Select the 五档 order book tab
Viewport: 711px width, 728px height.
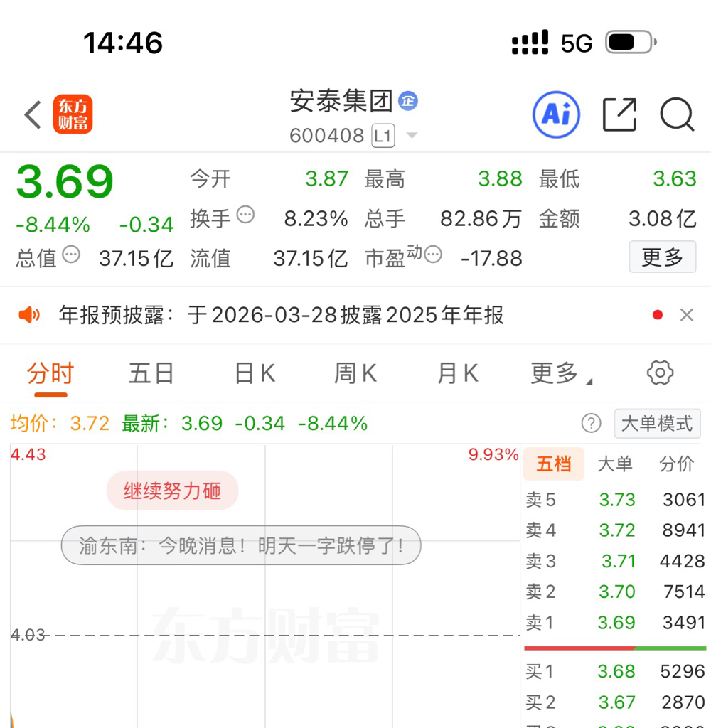(x=554, y=464)
